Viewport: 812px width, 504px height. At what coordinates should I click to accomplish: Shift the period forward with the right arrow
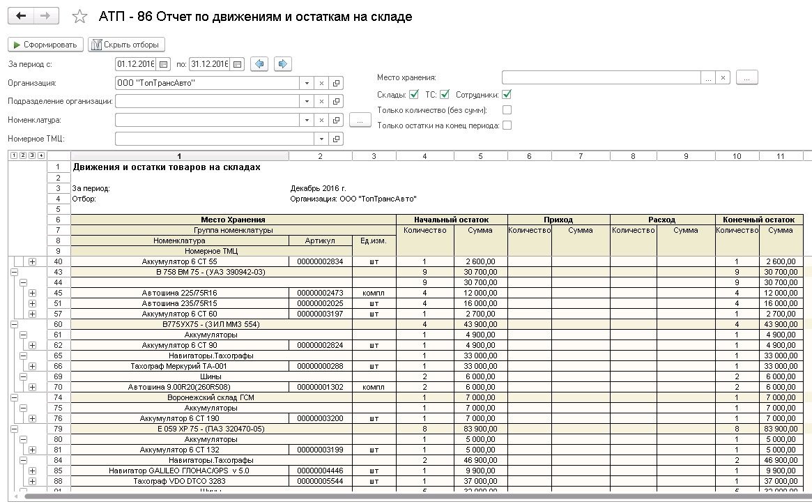[x=282, y=64]
